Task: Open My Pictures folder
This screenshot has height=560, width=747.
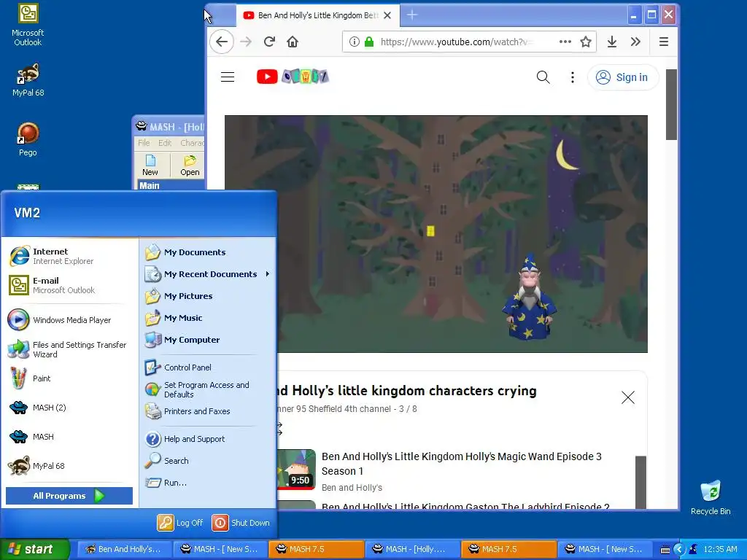Action: (208, 296)
